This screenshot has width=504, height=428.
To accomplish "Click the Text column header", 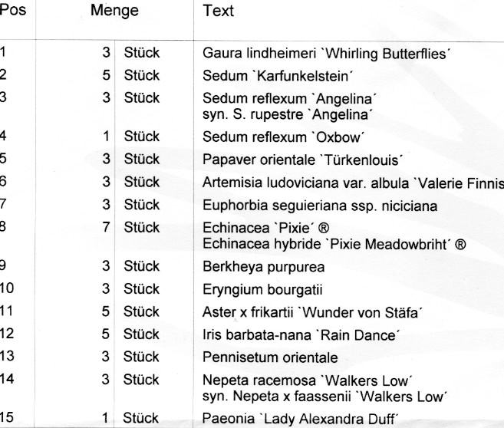I will (x=219, y=11).
